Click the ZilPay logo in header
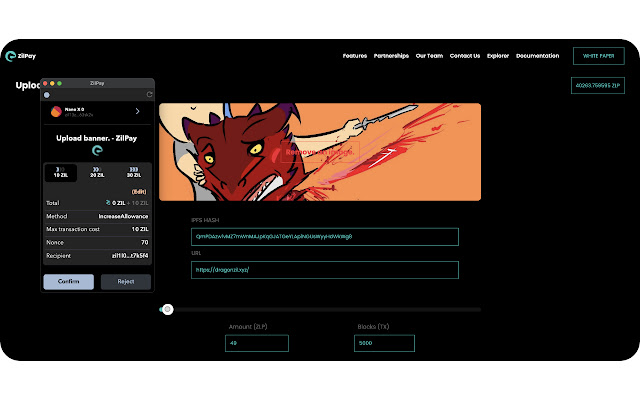This screenshot has width=640, height=400. 21,56
